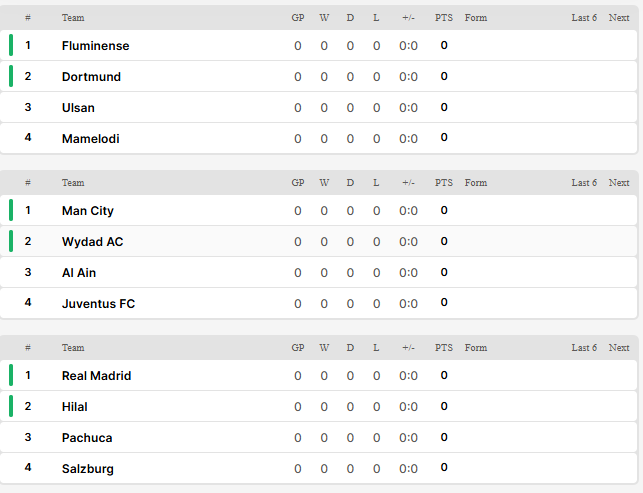Click Last 6 header in third table
The width and height of the screenshot is (643, 493).
point(584,348)
